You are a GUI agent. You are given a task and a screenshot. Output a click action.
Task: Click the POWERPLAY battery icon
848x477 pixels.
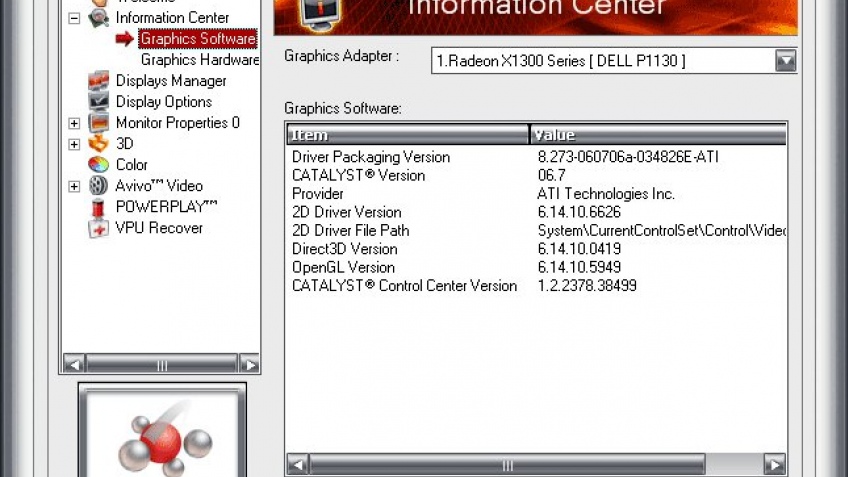[x=98, y=207]
